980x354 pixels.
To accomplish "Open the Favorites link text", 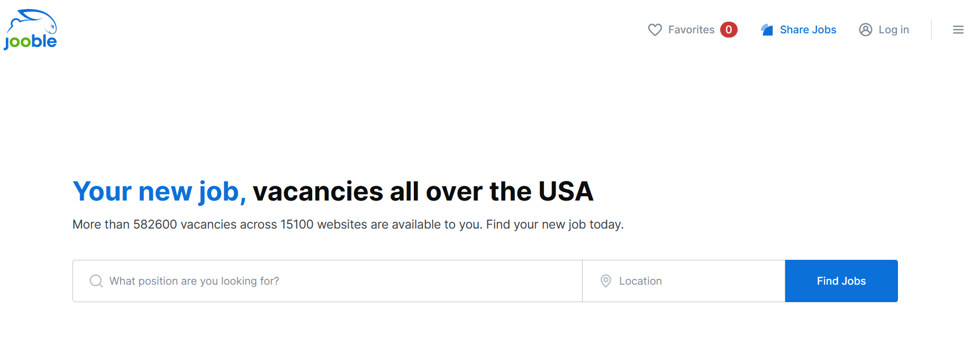I will coord(691,30).
